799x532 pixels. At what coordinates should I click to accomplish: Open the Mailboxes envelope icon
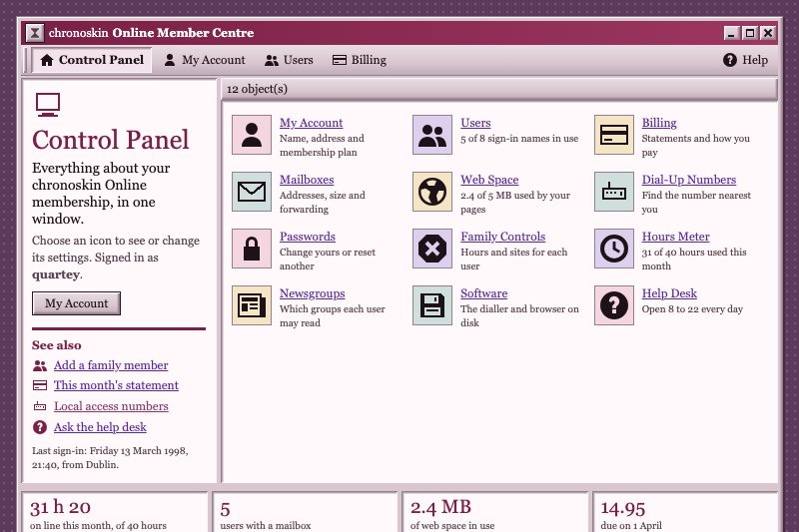(252, 192)
